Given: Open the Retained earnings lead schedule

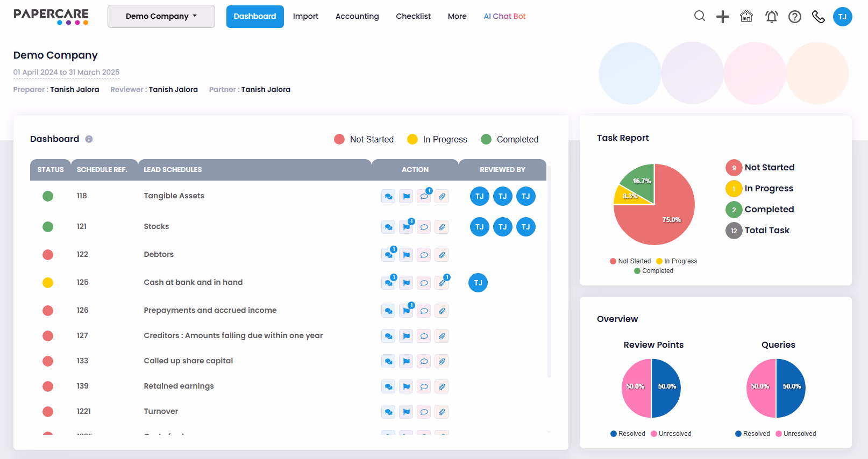Looking at the screenshot, I should click(179, 386).
